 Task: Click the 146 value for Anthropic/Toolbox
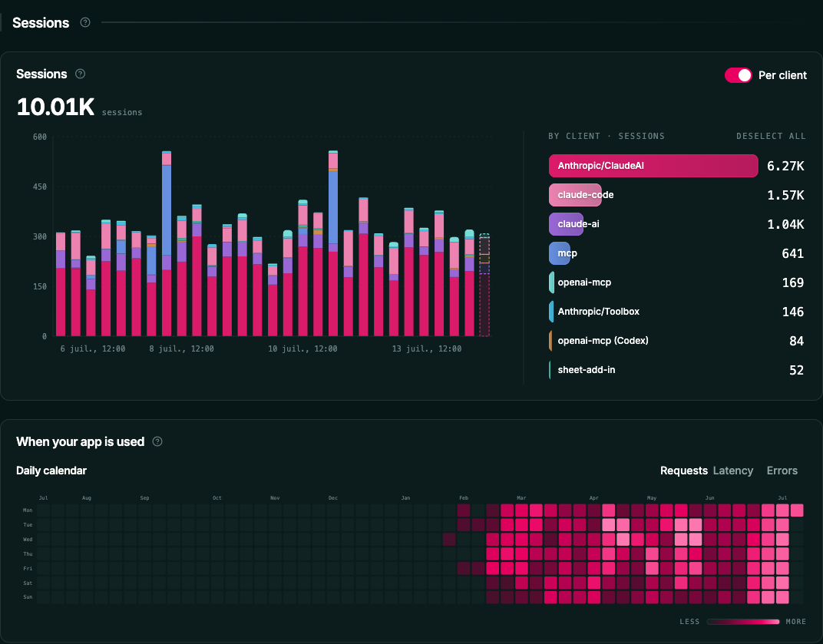tap(792, 312)
